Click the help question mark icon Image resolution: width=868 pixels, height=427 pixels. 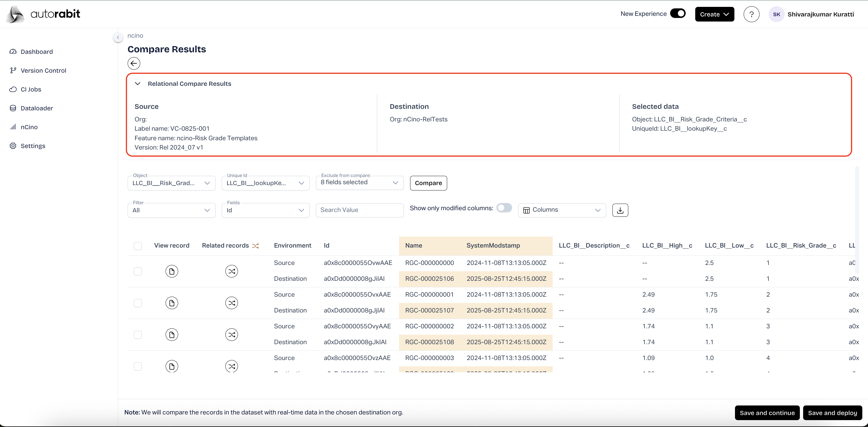coord(751,14)
